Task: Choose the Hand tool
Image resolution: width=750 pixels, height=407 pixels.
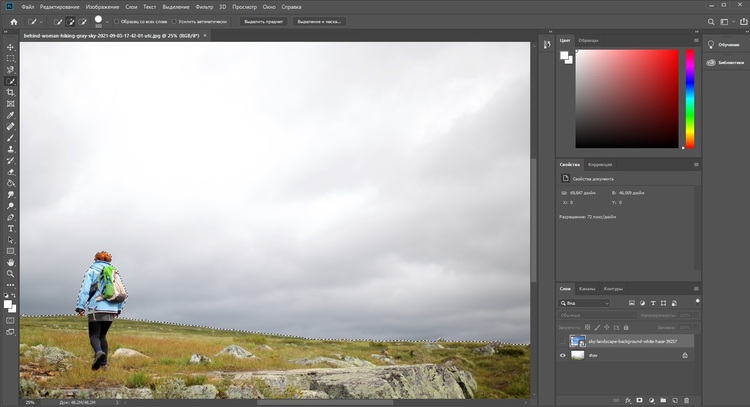Action: (x=11, y=262)
